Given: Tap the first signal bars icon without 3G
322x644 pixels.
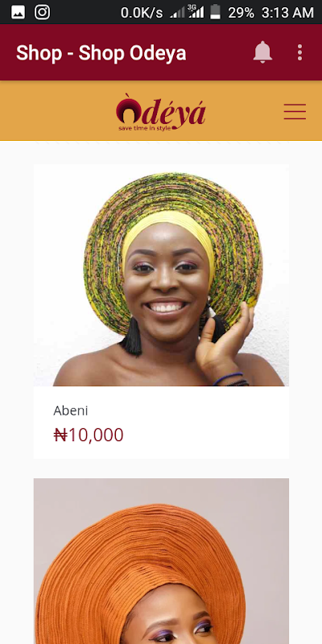Looking at the screenshot, I should tap(177, 13).
